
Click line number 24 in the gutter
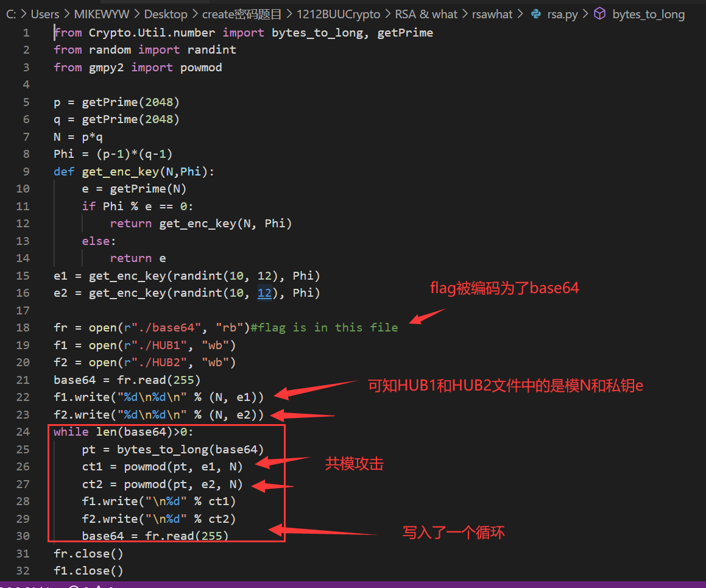(23, 432)
